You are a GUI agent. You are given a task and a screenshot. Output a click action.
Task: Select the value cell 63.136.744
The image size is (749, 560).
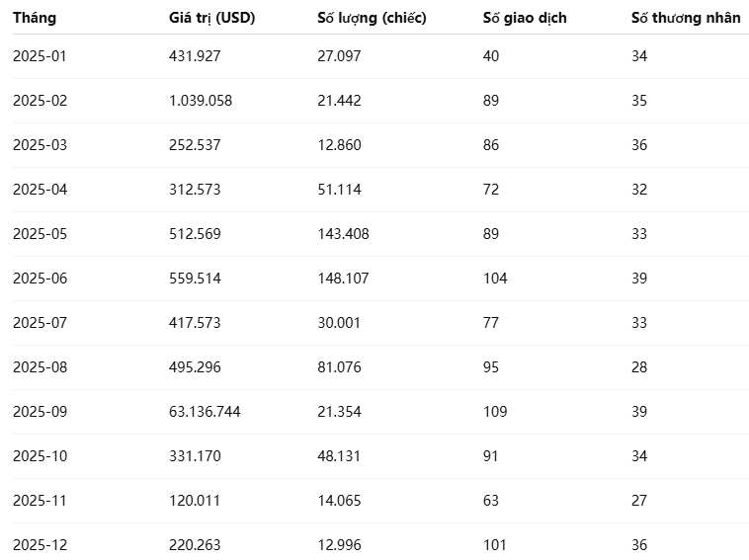click(205, 412)
